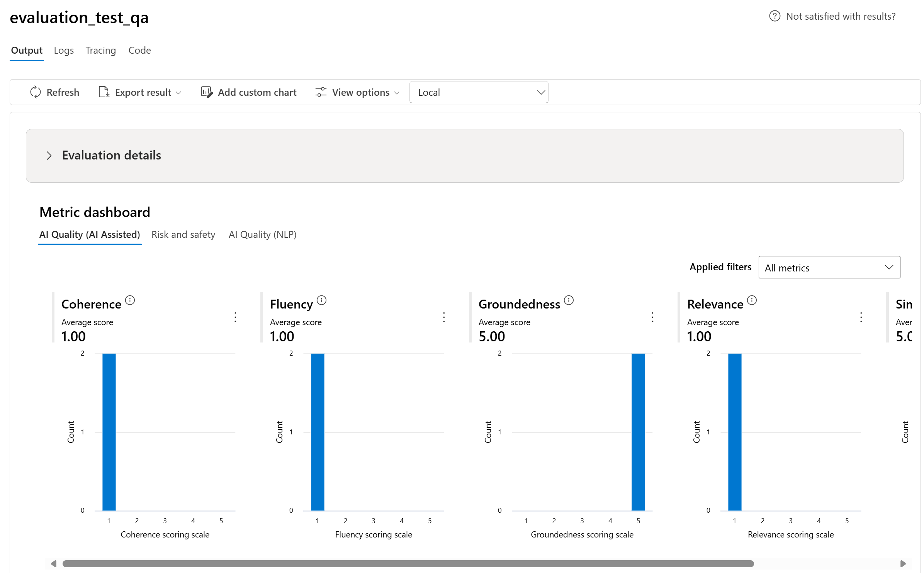
Task: Click the info icon next to Coherence
Action: [x=130, y=300]
